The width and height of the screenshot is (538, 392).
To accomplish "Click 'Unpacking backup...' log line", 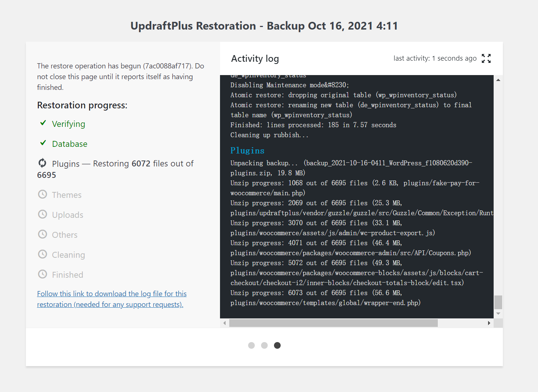I will coord(351,168).
